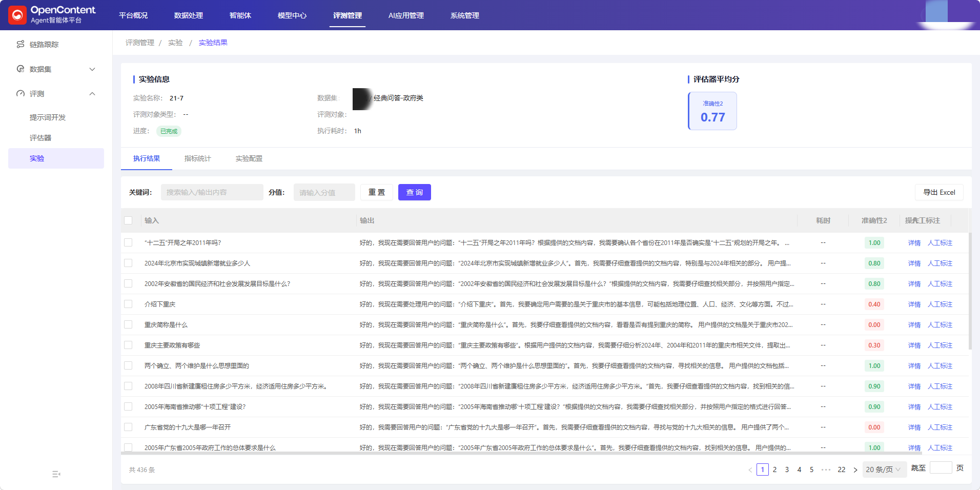Click the 关键词 search input field
This screenshot has width=980, height=490.
212,192
